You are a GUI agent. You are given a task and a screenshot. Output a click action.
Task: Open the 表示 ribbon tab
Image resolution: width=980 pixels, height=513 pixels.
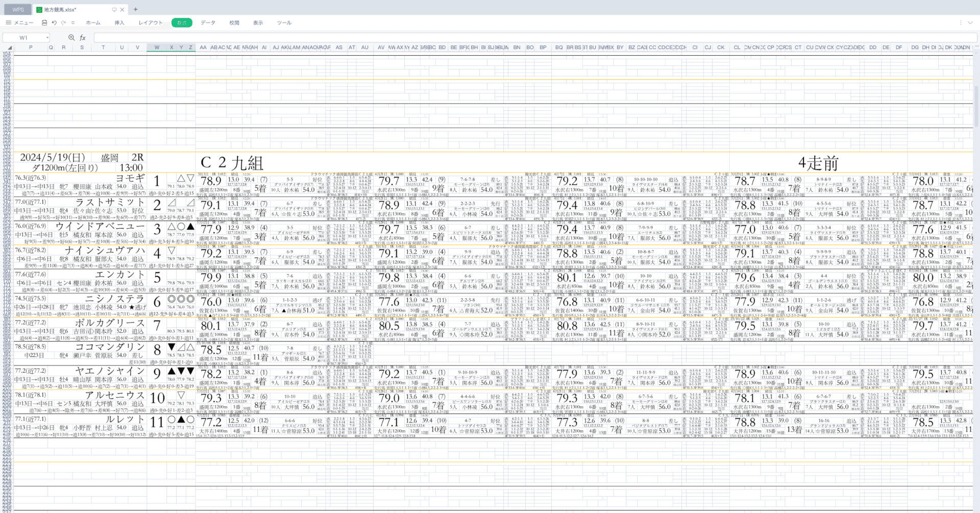(x=258, y=23)
